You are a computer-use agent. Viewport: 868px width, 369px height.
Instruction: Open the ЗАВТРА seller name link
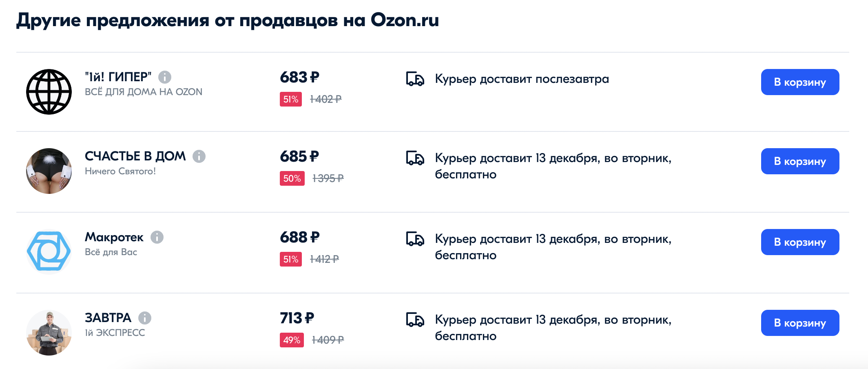point(108,318)
